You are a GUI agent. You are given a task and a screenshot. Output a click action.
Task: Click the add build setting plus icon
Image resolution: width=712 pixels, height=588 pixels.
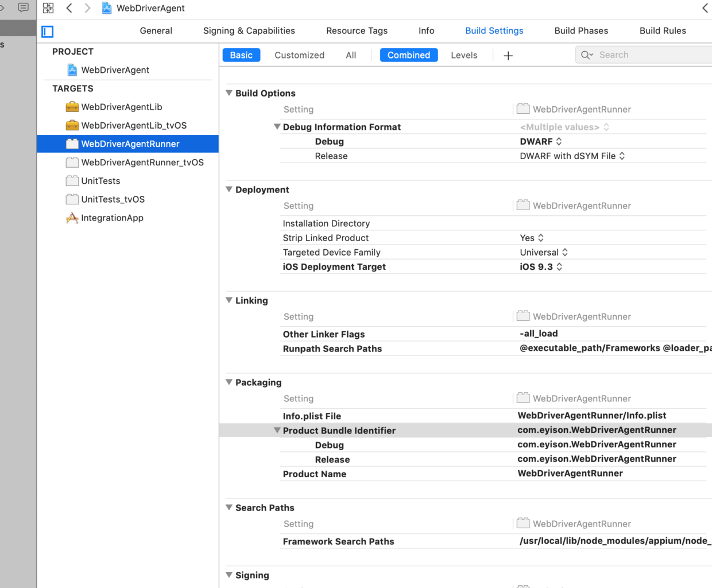508,56
